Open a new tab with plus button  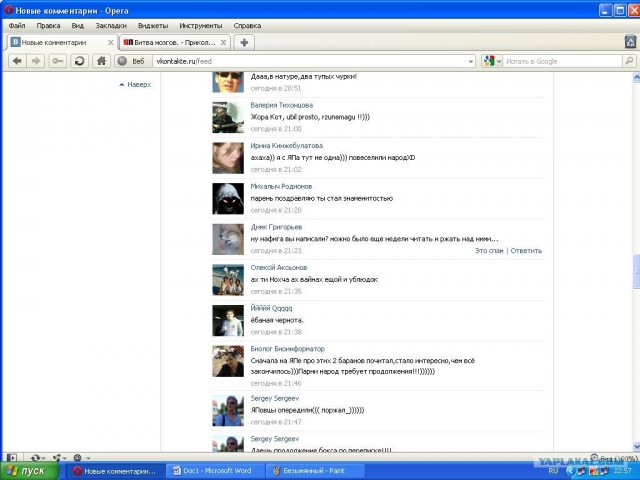click(244, 42)
